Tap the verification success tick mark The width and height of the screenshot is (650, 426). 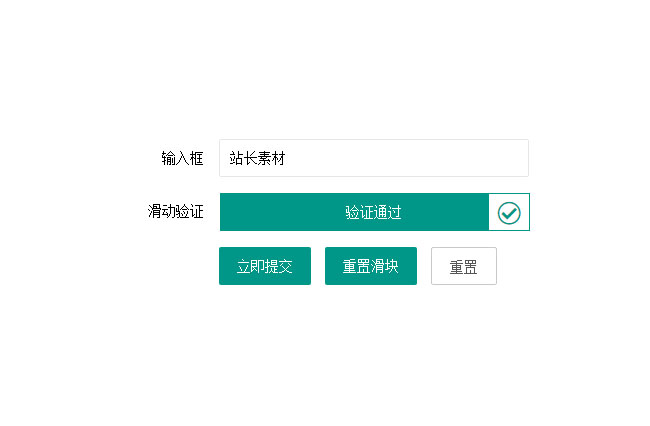coord(509,213)
